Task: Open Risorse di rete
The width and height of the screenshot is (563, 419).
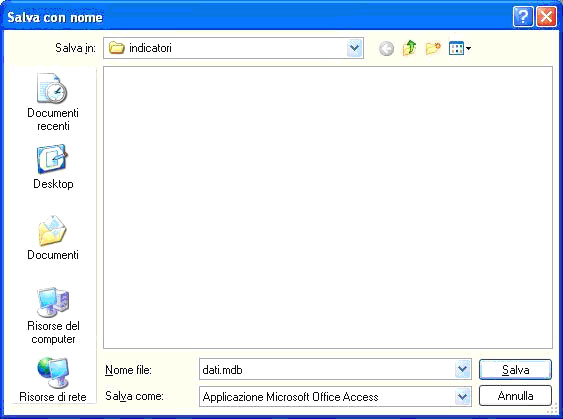Action: [x=53, y=380]
